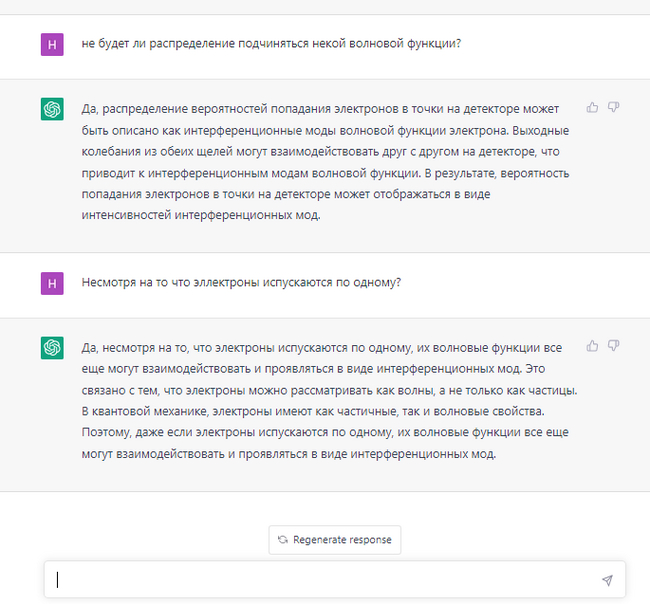Click the last answer starting 'Да, несмотря на то'
The image size is (650, 604).
click(320, 347)
